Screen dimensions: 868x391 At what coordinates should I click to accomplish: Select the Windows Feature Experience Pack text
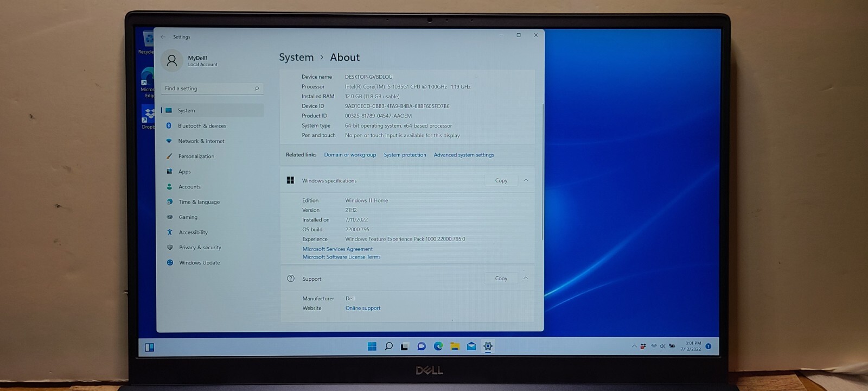[x=405, y=239]
